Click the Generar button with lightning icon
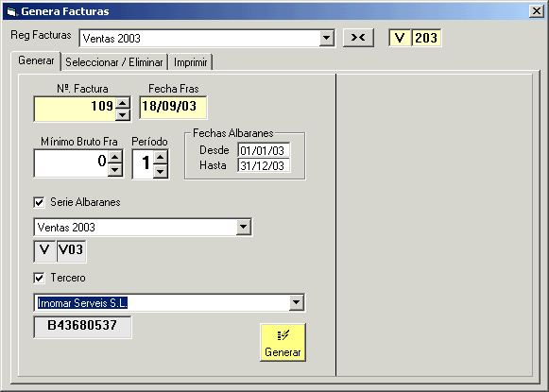549x392 pixels. (283, 342)
